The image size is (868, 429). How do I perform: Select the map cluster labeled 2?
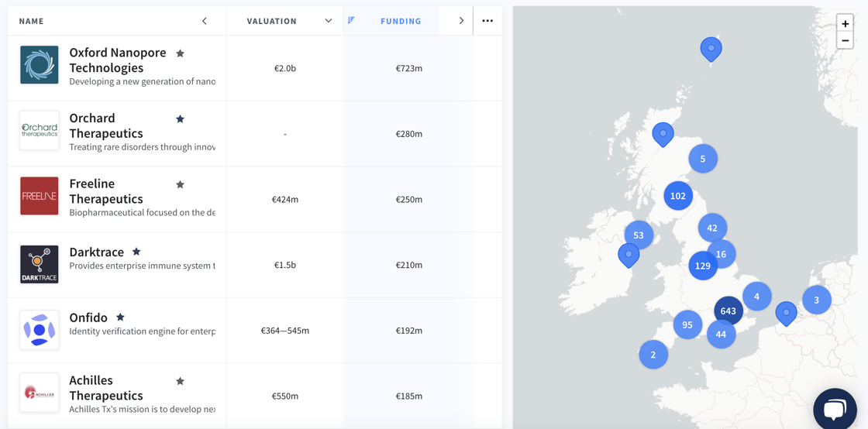pyautogui.click(x=653, y=355)
